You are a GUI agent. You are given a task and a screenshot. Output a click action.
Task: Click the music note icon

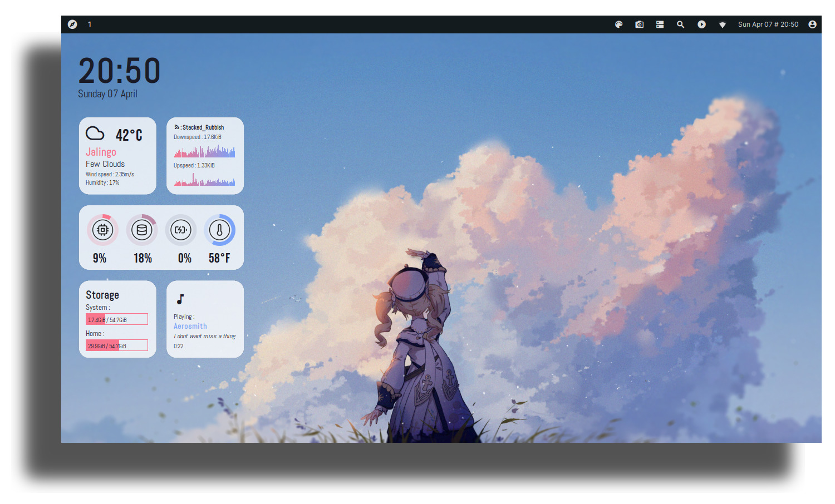pyautogui.click(x=180, y=299)
